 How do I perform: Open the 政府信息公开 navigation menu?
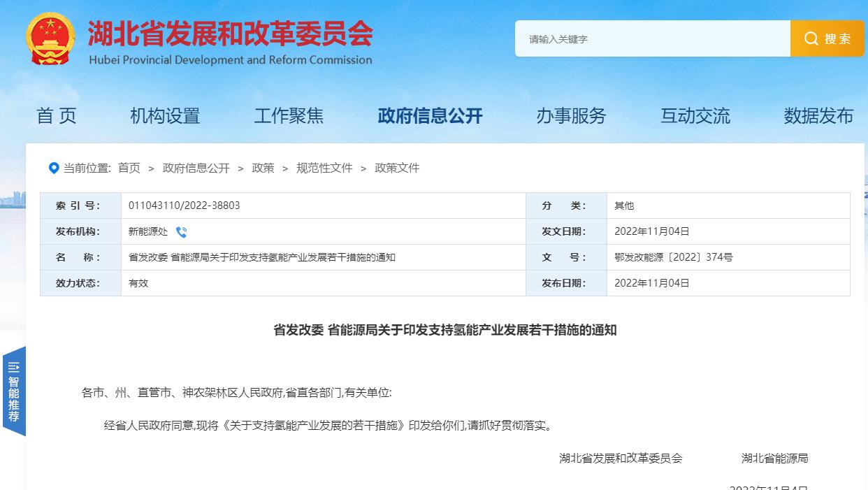pos(431,116)
